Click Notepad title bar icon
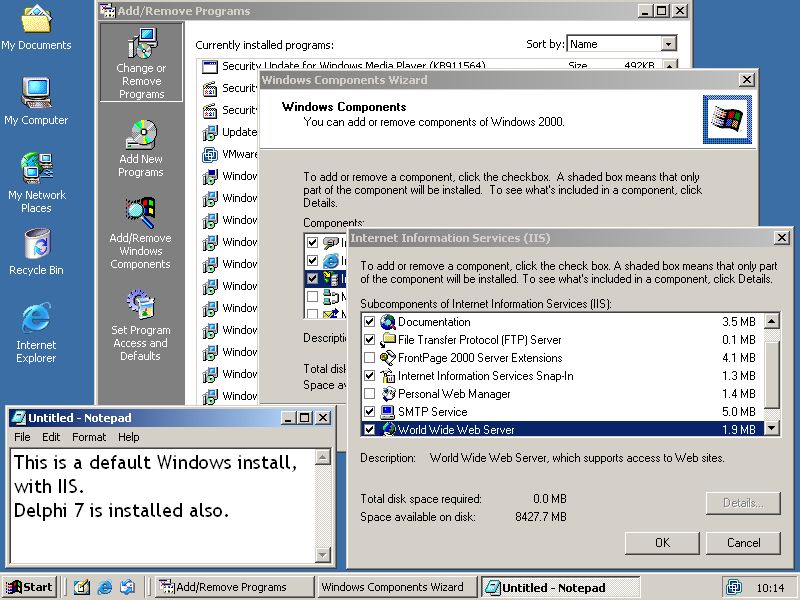The image size is (800, 600). pos(18,418)
